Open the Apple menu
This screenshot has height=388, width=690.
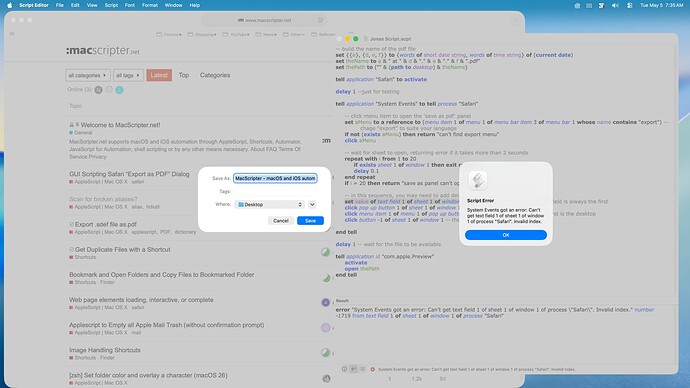tap(10, 5)
